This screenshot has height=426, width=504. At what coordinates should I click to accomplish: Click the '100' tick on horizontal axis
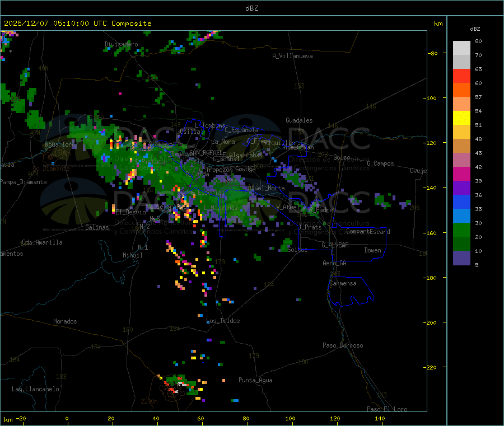[290, 418]
